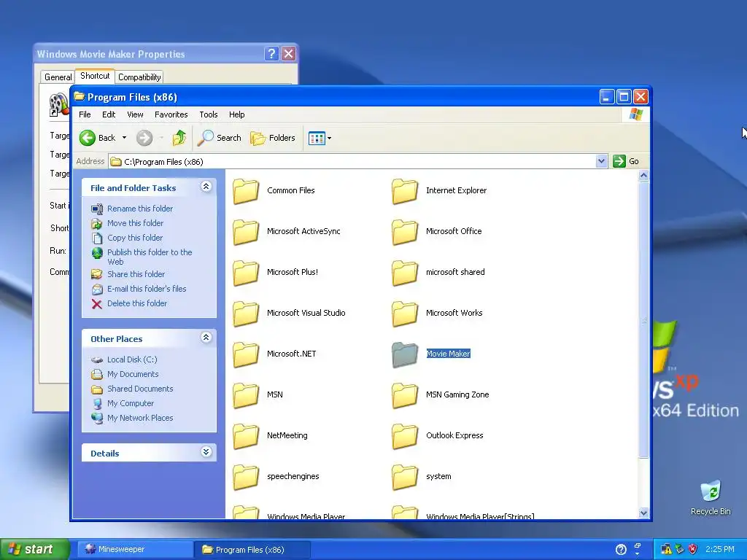Open the View menu
The height and width of the screenshot is (560, 747).
pyautogui.click(x=135, y=114)
